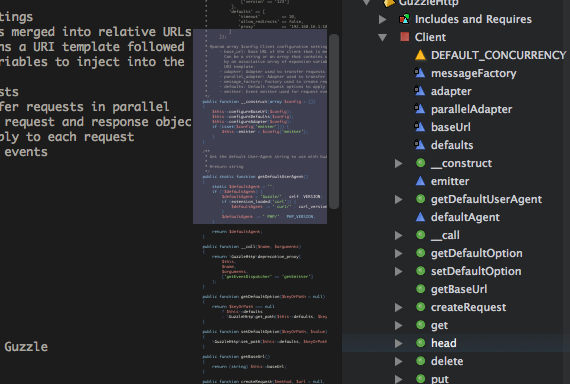The width and height of the screenshot is (570, 384).
Task: Select the get method label
Action: click(439, 325)
